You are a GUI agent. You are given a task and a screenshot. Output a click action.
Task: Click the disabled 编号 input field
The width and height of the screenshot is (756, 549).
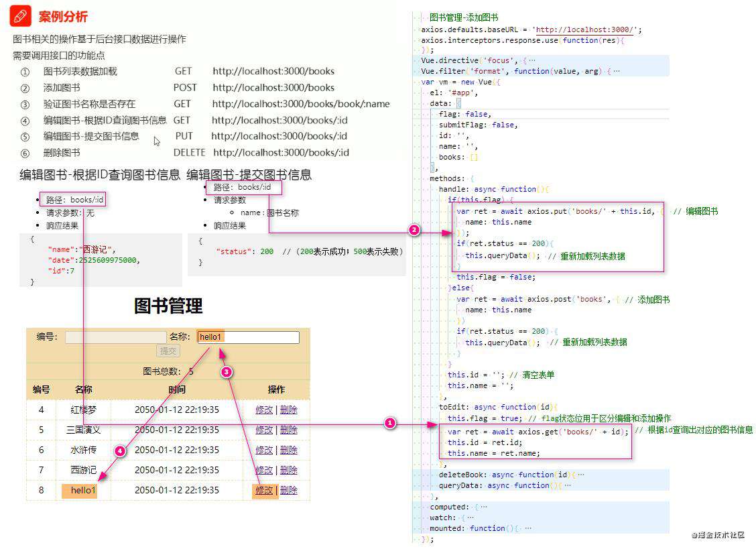point(116,337)
